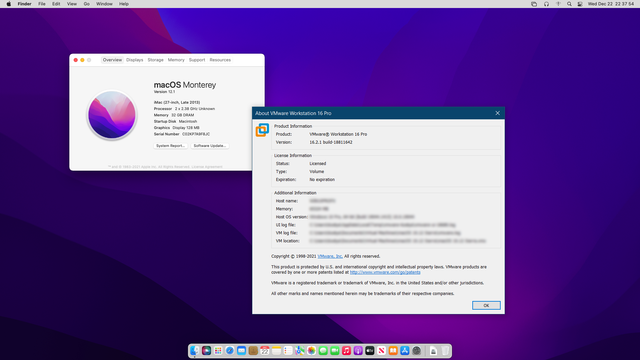Open Launchpad in the Dock
640x360 pixels.
coord(218,351)
